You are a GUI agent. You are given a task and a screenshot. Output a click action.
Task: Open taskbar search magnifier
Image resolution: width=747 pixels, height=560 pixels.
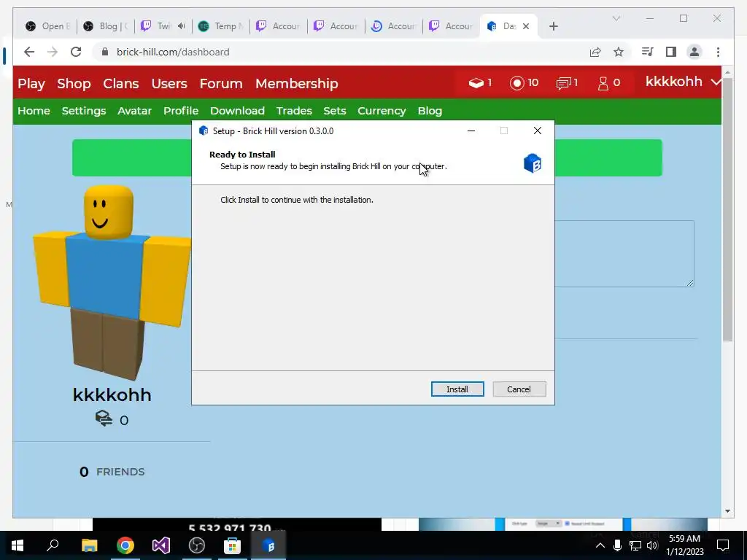click(53, 545)
